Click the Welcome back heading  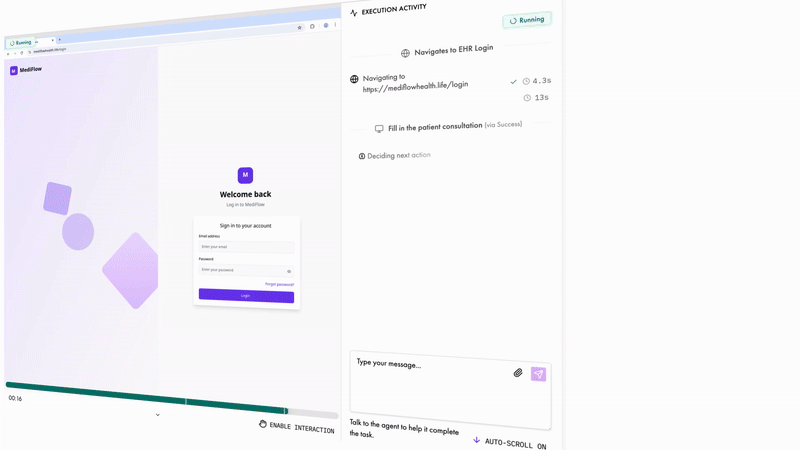coord(245,194)
